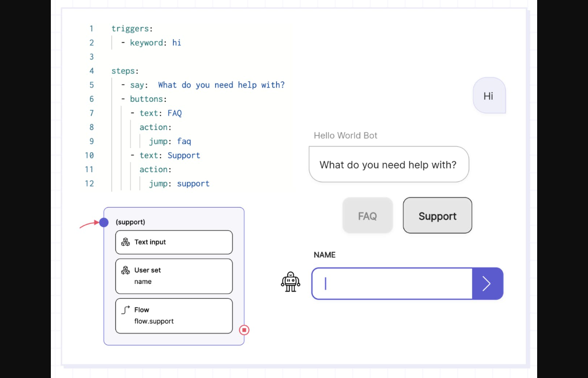Click the "flow.support" text in Flow node
The width and height of the screenshot is (588, 378).
pyautogui.click(x=154, y=321)
